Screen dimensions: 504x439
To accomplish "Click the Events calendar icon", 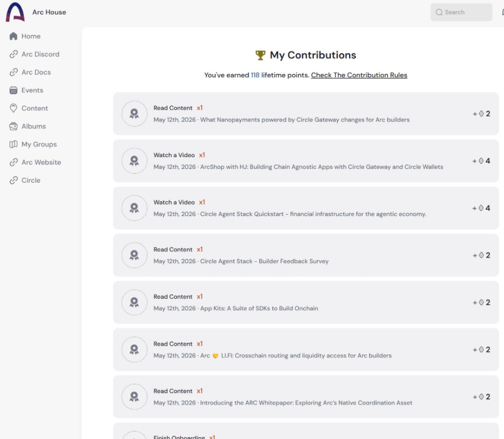I will 14,90.
